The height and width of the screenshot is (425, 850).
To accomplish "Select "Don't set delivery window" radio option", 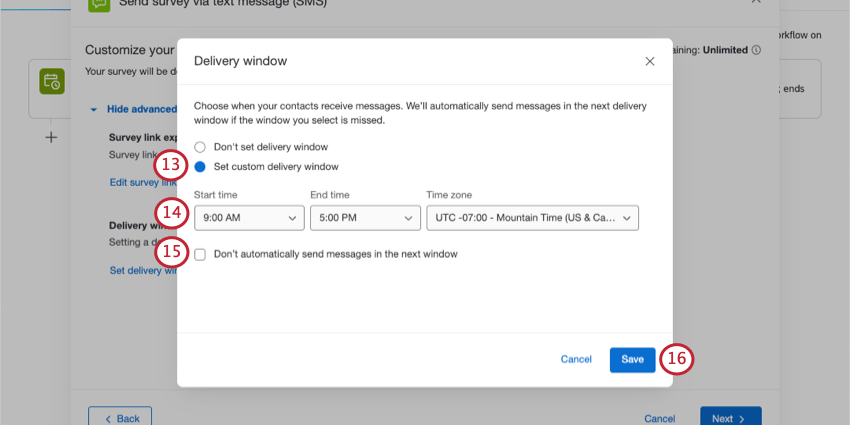I will (200, 147).
